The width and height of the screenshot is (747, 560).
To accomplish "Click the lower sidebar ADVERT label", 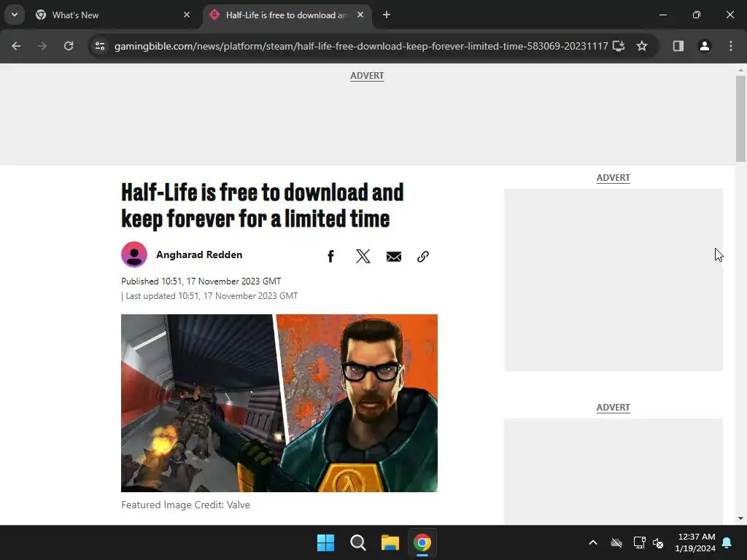I will tap(613, 408).
